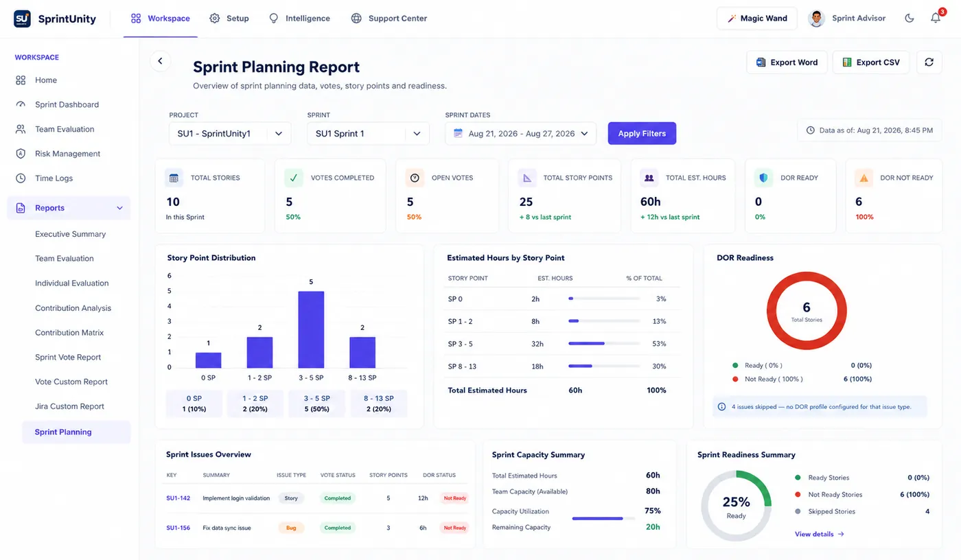Switch to the Intelligence tab
961x560 pixels.
coord(299,19)
